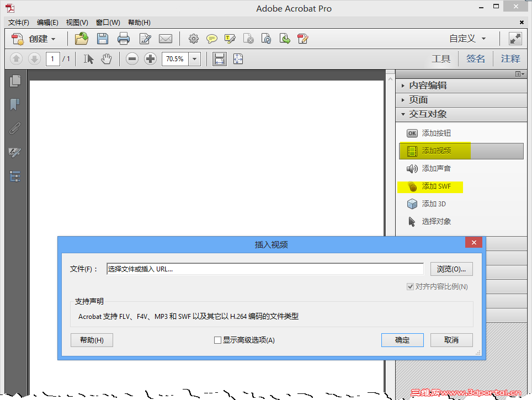Click the extract page green arrow icon
This screenshot has width=532, height=400.
point(285,39)
